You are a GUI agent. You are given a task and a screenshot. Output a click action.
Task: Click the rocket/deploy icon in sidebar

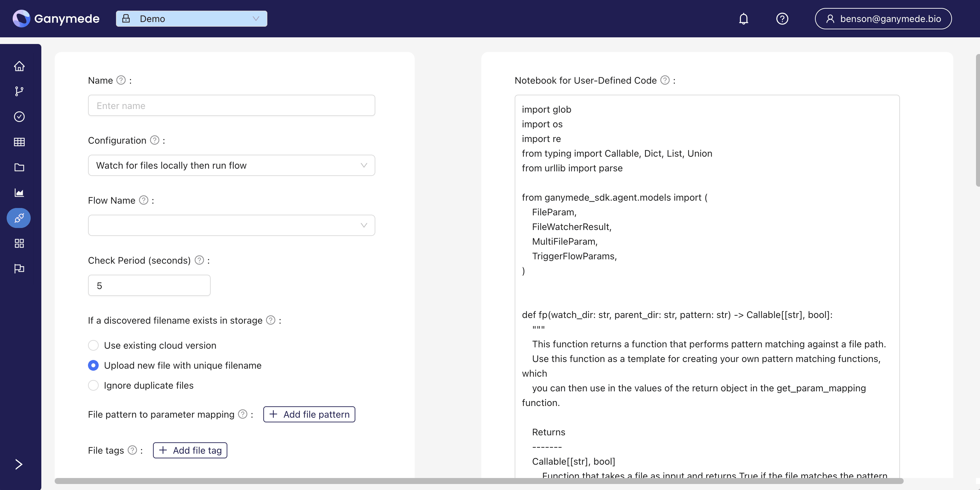click(x=19, y=217)
